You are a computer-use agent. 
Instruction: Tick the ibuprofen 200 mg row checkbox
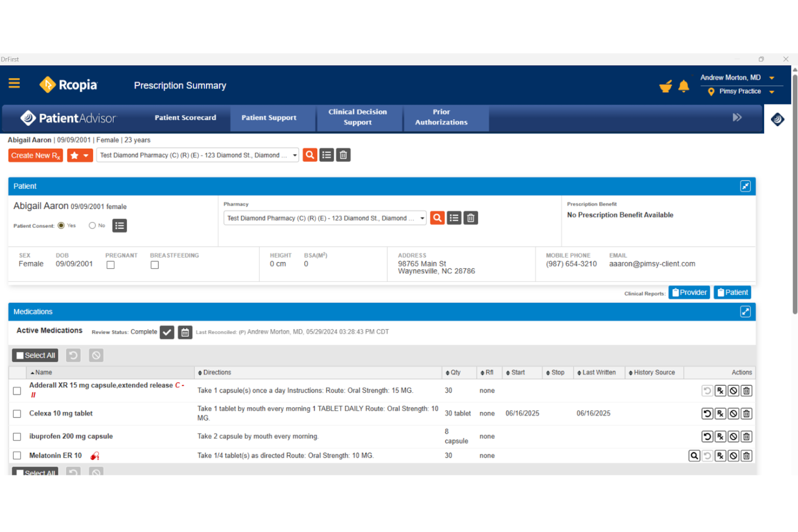(17, 437)
